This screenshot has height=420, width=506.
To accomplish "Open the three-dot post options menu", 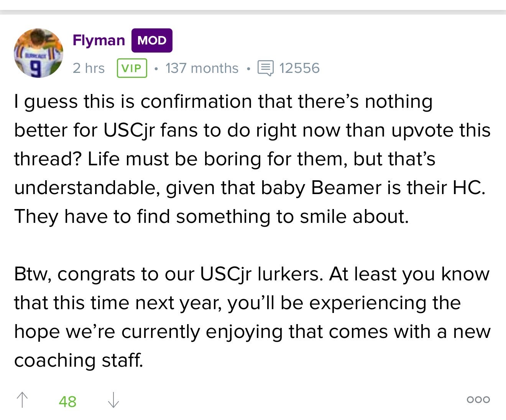I will pyautogui.click(x=478, y=400).
